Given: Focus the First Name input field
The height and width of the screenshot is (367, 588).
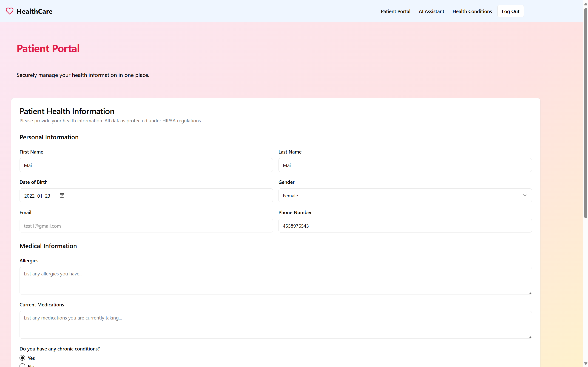Looking at the screenshot, I should point(146,165).
